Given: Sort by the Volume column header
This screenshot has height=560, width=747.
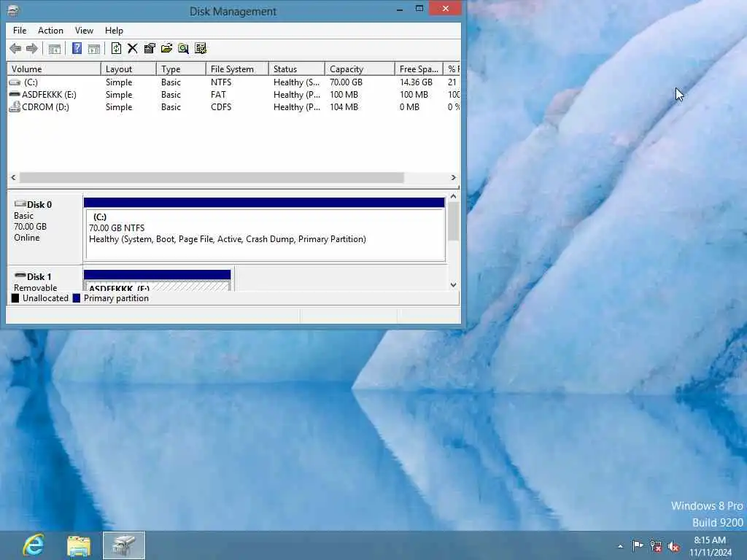Looking at the screenshot, I should coord(54,69).
